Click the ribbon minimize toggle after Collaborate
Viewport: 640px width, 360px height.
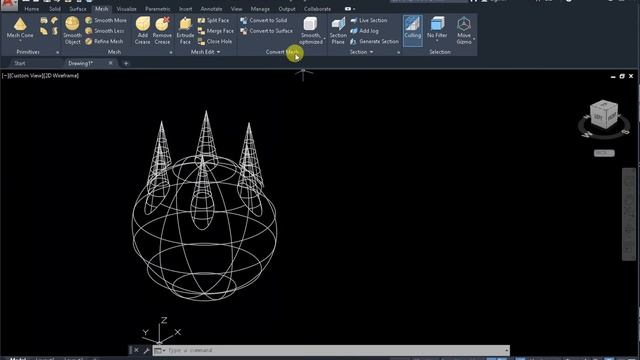(349, 9)
